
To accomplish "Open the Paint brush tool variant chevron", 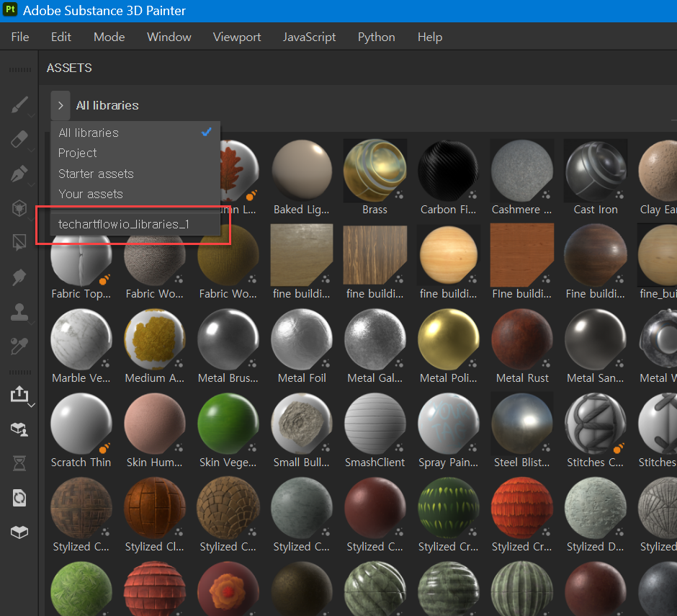I will pos(32,115).
